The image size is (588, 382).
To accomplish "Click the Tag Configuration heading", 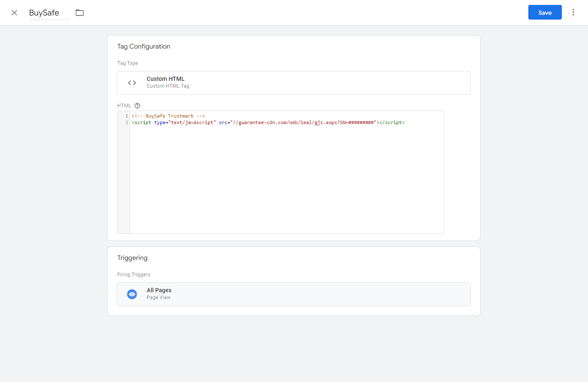I will coord(144,47).
